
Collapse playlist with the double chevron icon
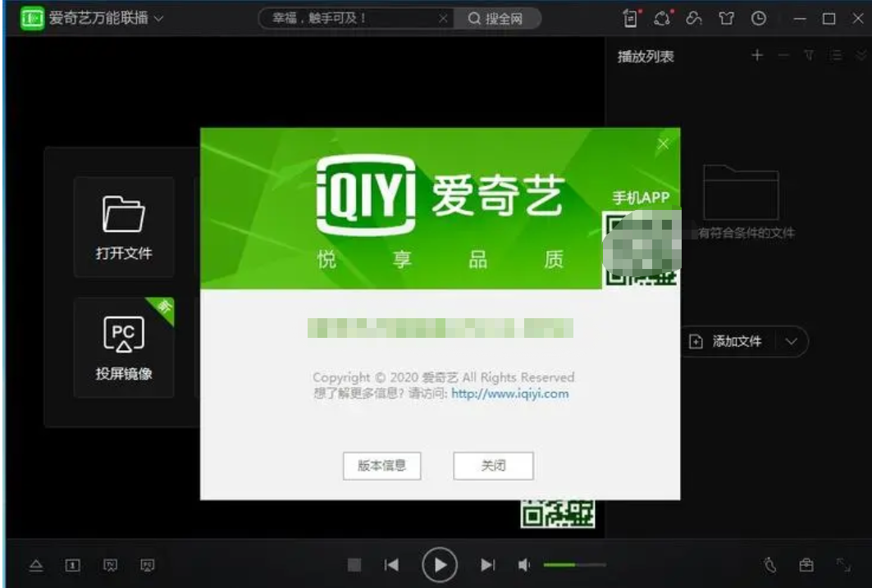pos(861,55)
